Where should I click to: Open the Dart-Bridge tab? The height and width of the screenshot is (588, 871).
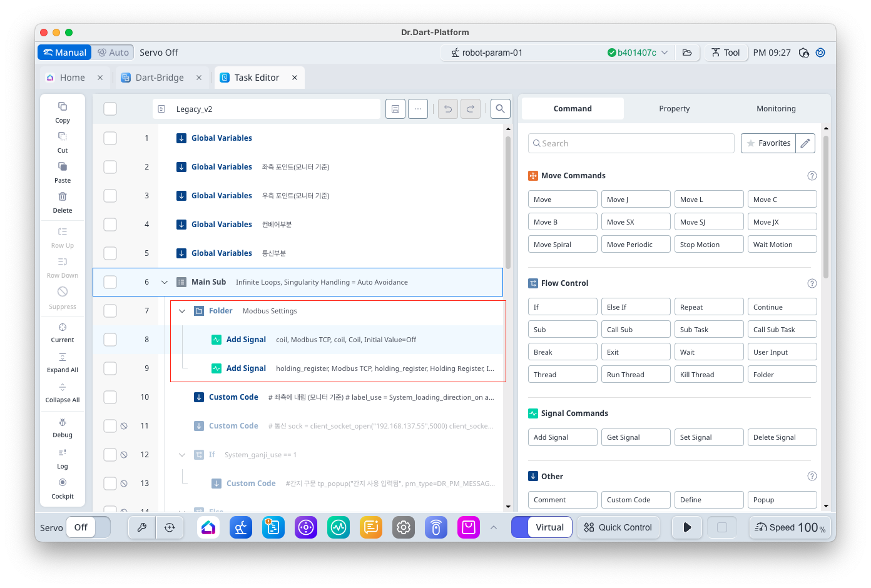point(160,78)
